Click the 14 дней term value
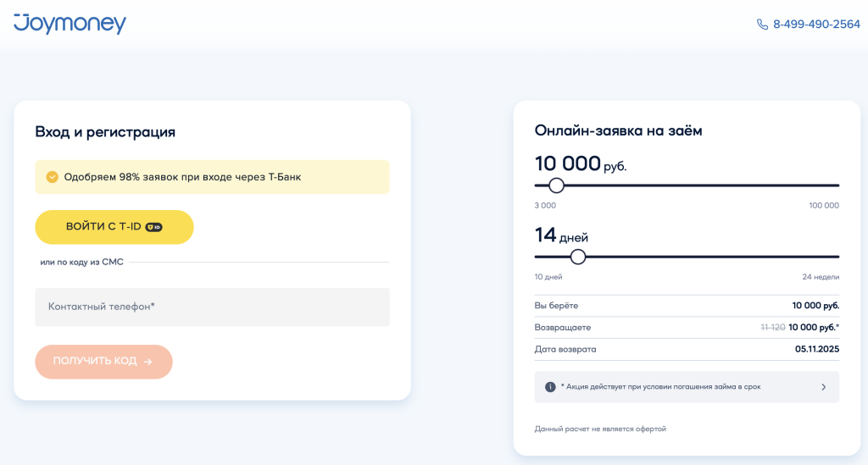This screenshot has width=868, height=465. click(x=561, y=235)
